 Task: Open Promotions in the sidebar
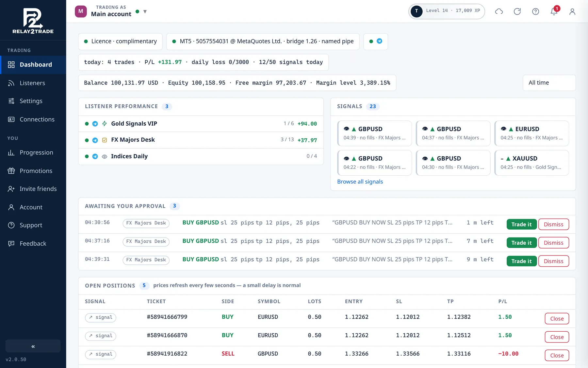pos(33,171)
